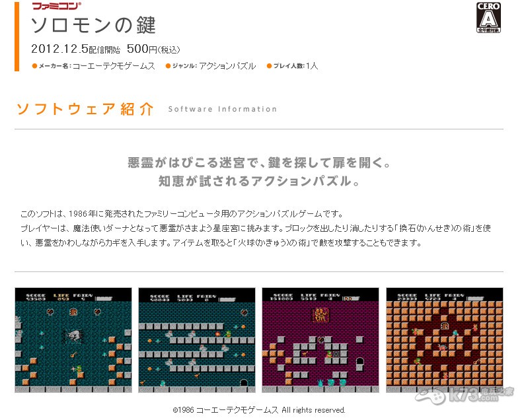The width and height of the screenshot is (526, 420).
Task: Click the orange vertical bar beside title
Action: [17, 36]
